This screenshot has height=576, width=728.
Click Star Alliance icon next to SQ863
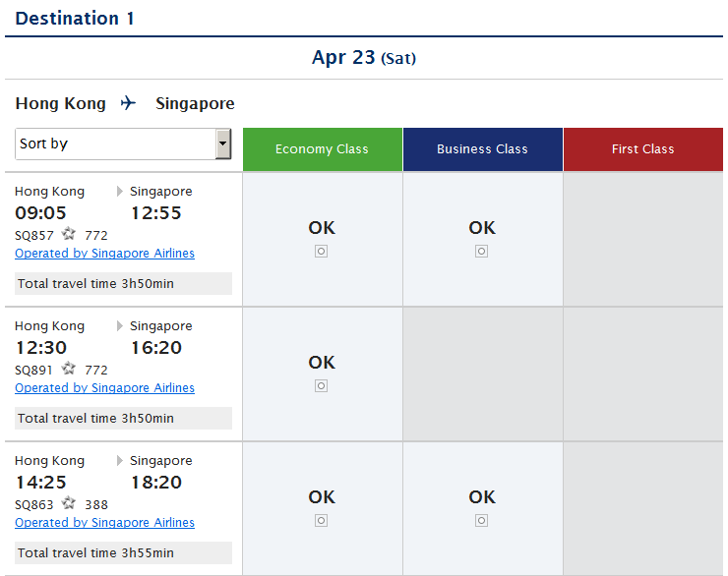pos(69,503)
